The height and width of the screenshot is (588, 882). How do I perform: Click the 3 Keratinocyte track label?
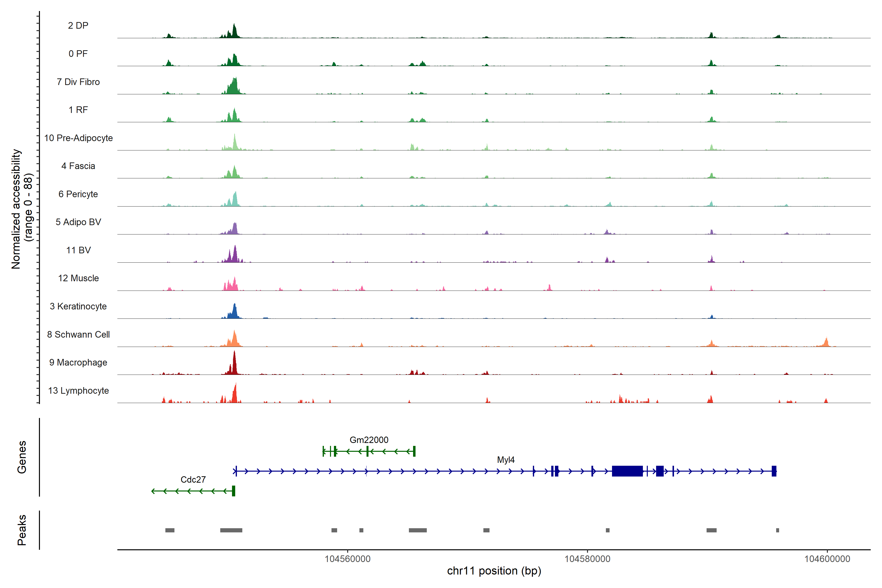pos(78,306)
